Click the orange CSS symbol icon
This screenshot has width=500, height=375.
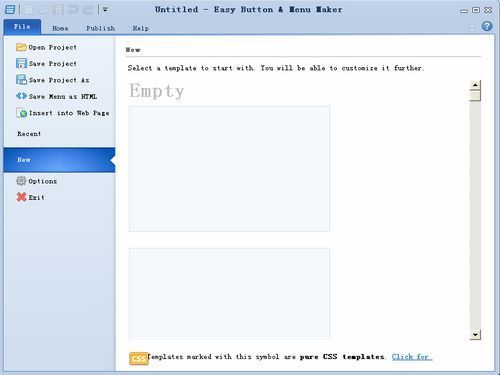pyautogui.click(x=138, y=359)
